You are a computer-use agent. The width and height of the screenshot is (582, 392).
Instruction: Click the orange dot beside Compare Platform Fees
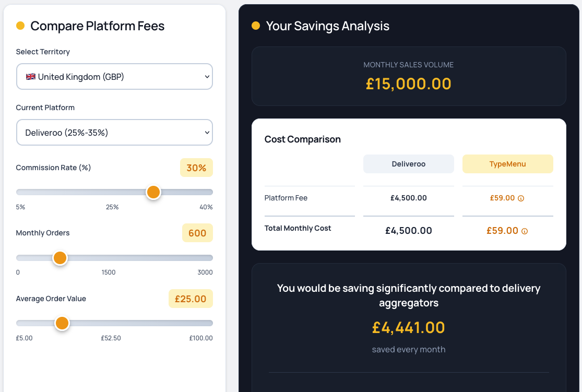pos(20,25)
